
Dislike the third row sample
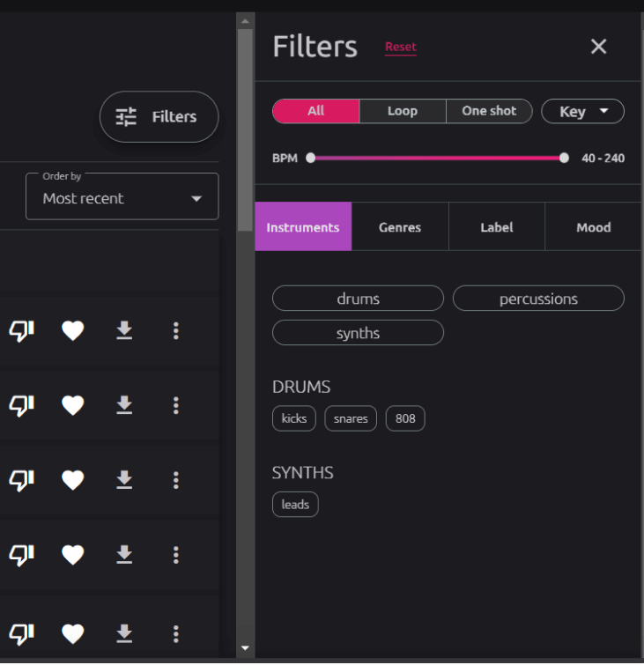[x=22, y=480]
